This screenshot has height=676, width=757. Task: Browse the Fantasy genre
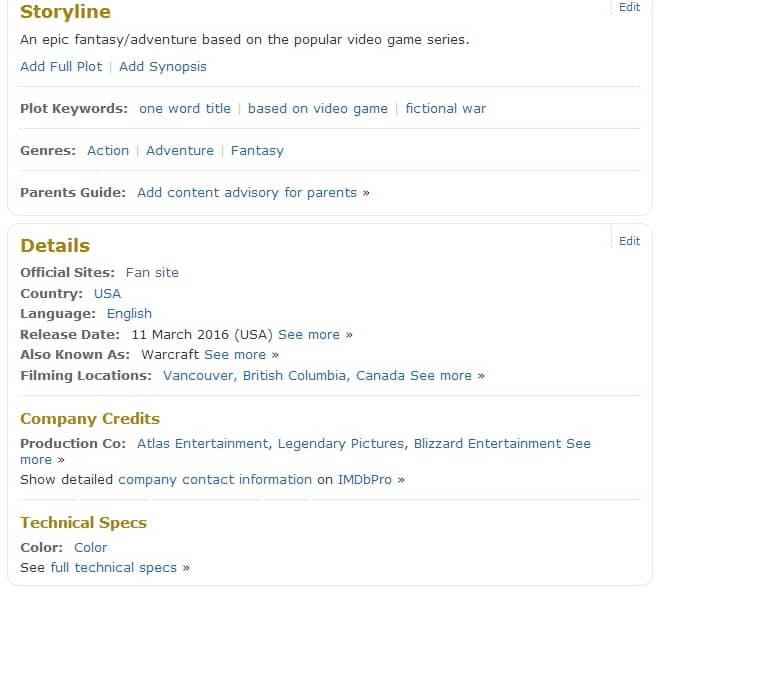pyautogui.click(x=257, y=151)
